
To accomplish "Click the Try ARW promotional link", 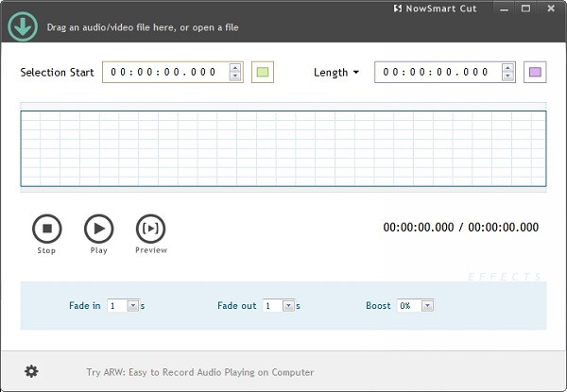I will [199, 372].
